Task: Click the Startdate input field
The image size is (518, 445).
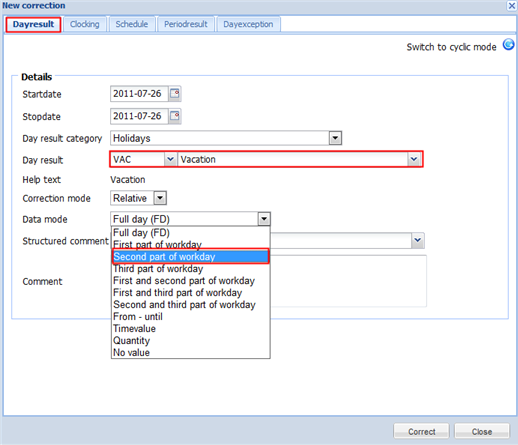Action: coord(139,94)
